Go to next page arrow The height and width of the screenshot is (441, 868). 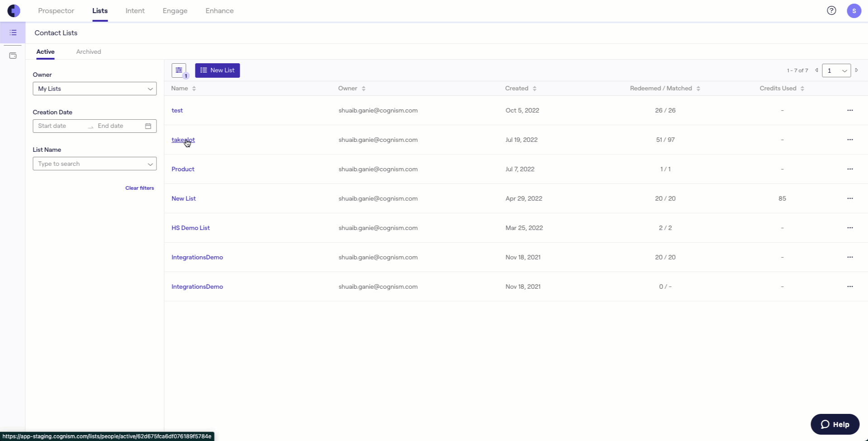(856, 70)
